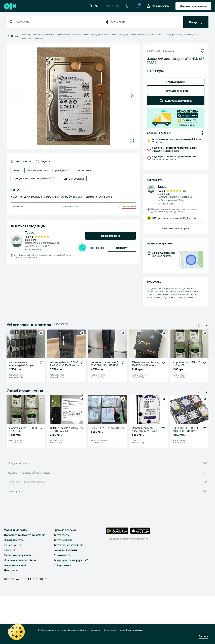Viewport: 215px width, 644px height.
Task: Open App Store download badge
Action: point(140,531)
